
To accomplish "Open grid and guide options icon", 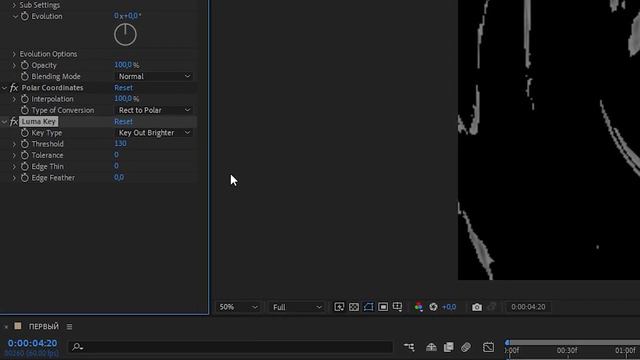I will 398,307.
